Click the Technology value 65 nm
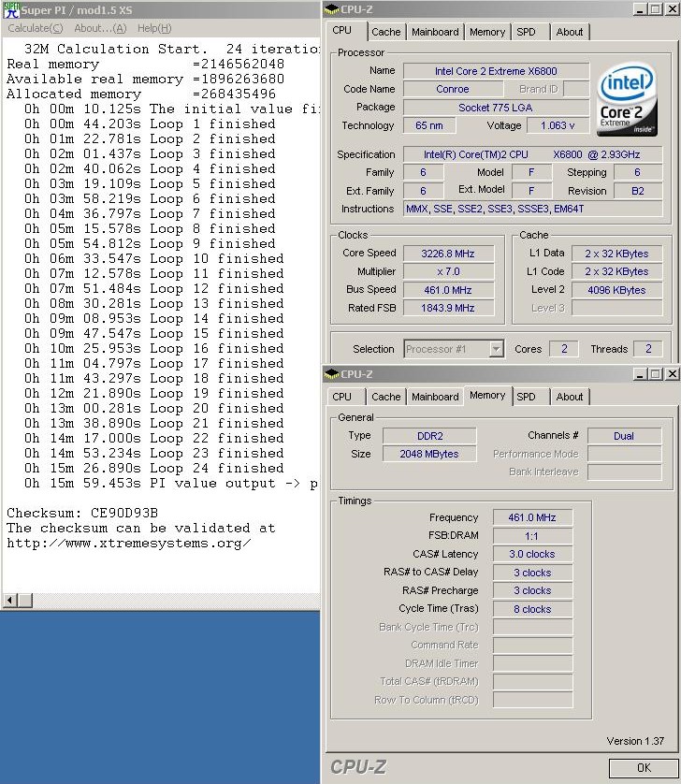 (x=429, y=125)
